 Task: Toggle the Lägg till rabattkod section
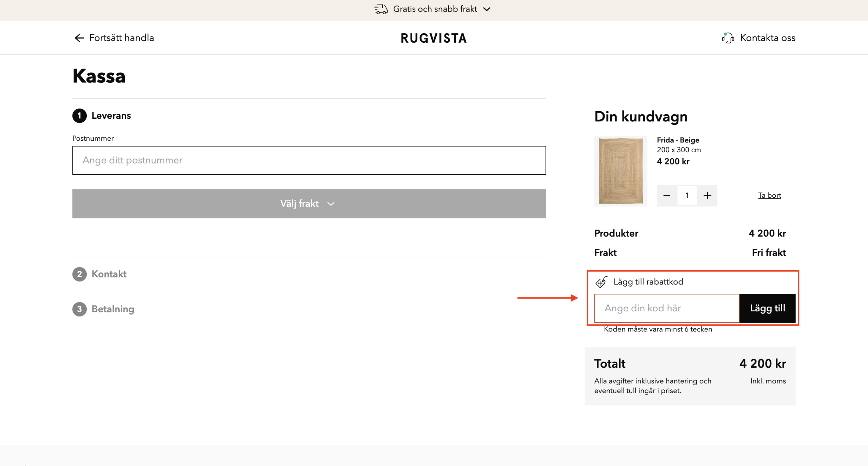pos(648,282)
